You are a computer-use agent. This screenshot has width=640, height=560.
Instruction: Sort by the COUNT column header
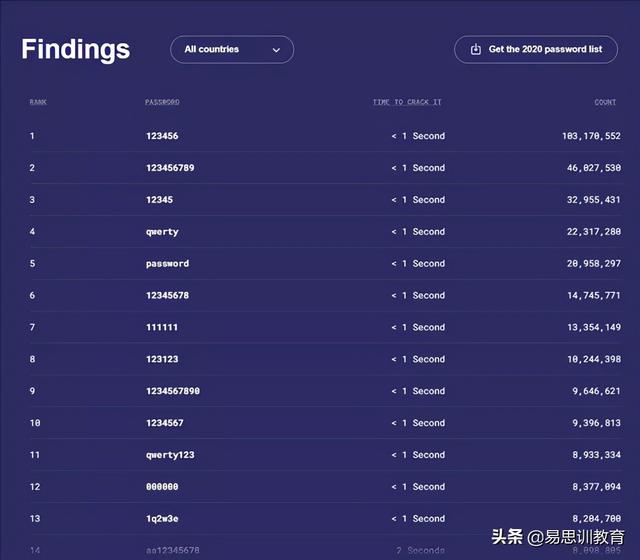tap(605, 102)
